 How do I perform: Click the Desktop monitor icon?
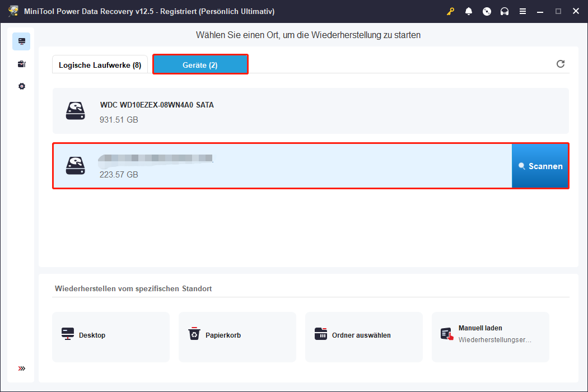pyautogui.click(x=68, y=334)
